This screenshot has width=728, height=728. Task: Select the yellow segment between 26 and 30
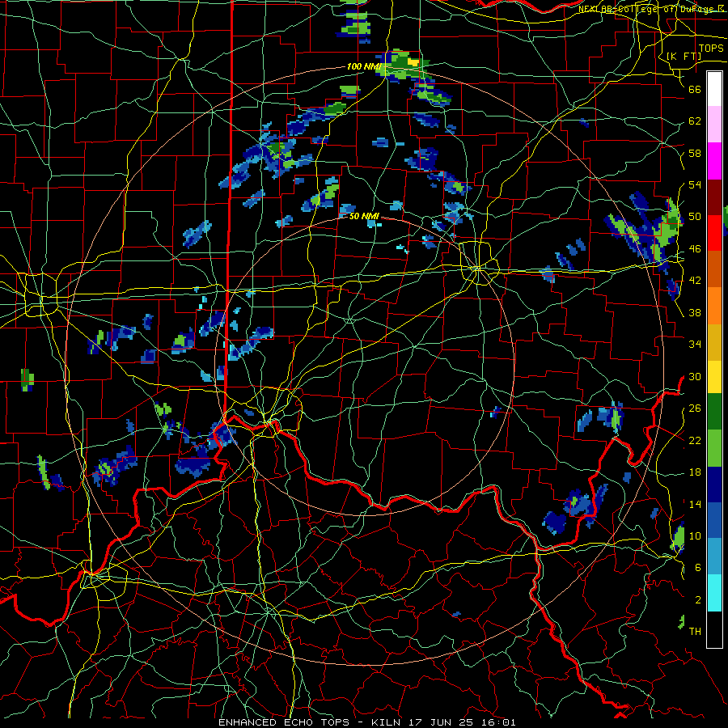click(x=714, y=376)
